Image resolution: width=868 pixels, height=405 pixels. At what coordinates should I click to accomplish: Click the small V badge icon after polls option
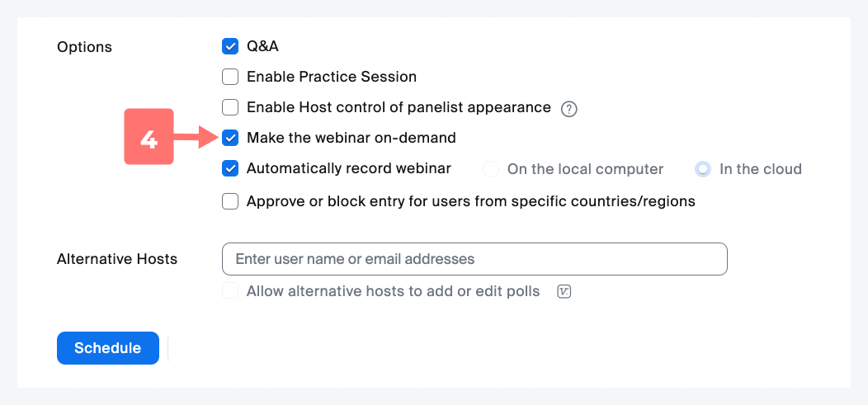point(564,291)
